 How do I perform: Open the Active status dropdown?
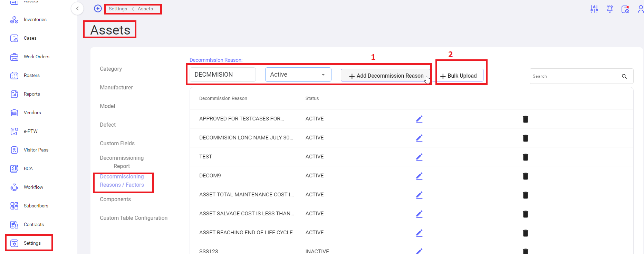click(298, 75)
